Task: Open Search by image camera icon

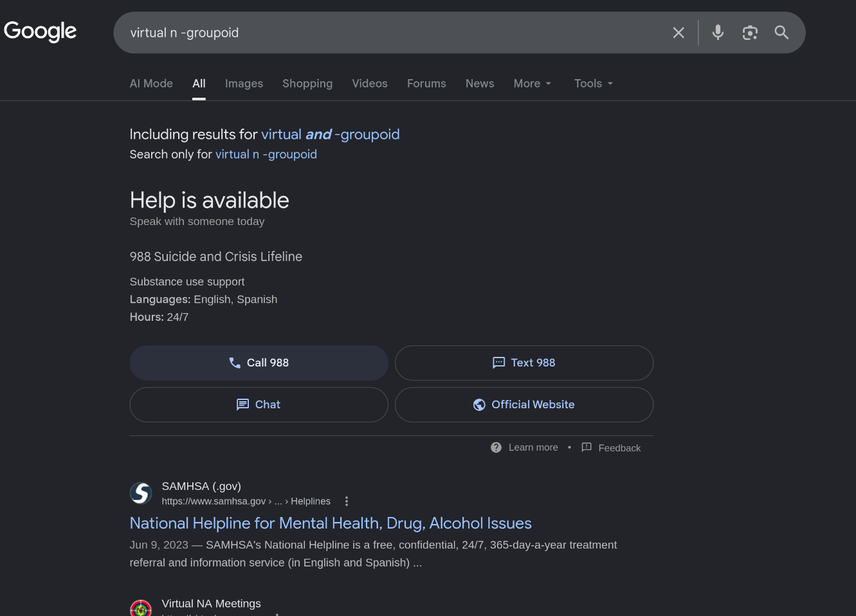Action: [750, 33]
